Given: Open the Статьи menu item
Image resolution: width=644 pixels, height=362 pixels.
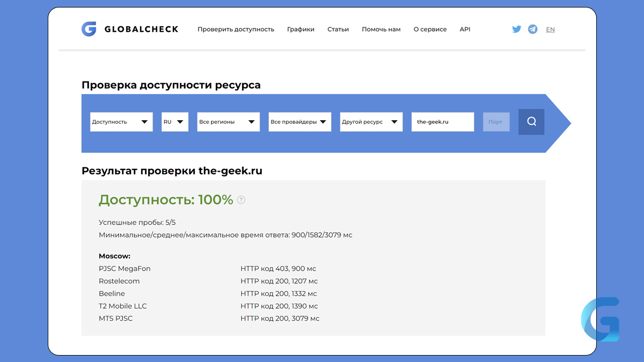Looking at the screenshot, I should point(338,29).
